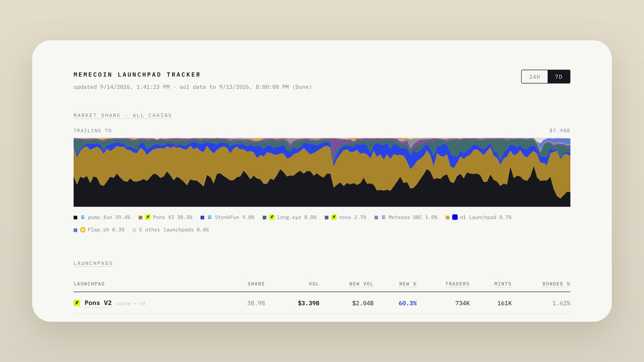Screen dimensions: 644x362
Task: Select the 7D timeframe toggle
Action: tap(559, 77)
